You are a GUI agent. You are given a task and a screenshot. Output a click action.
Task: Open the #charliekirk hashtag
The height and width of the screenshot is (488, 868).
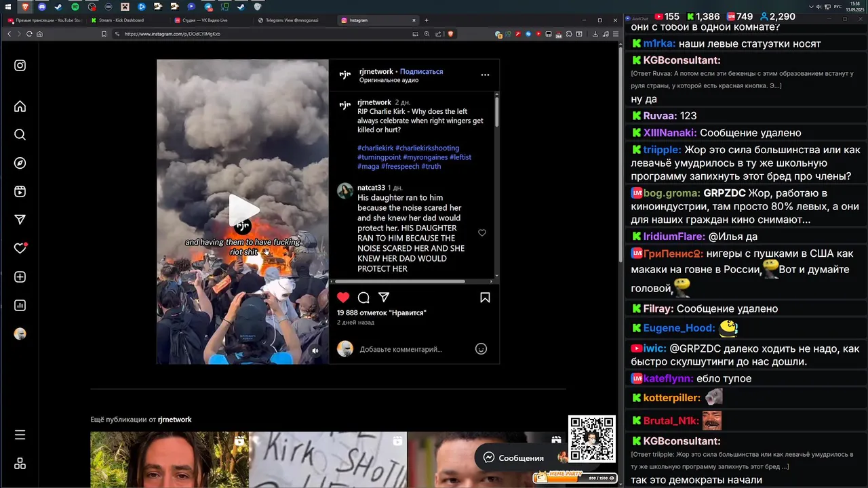[375, 148]
